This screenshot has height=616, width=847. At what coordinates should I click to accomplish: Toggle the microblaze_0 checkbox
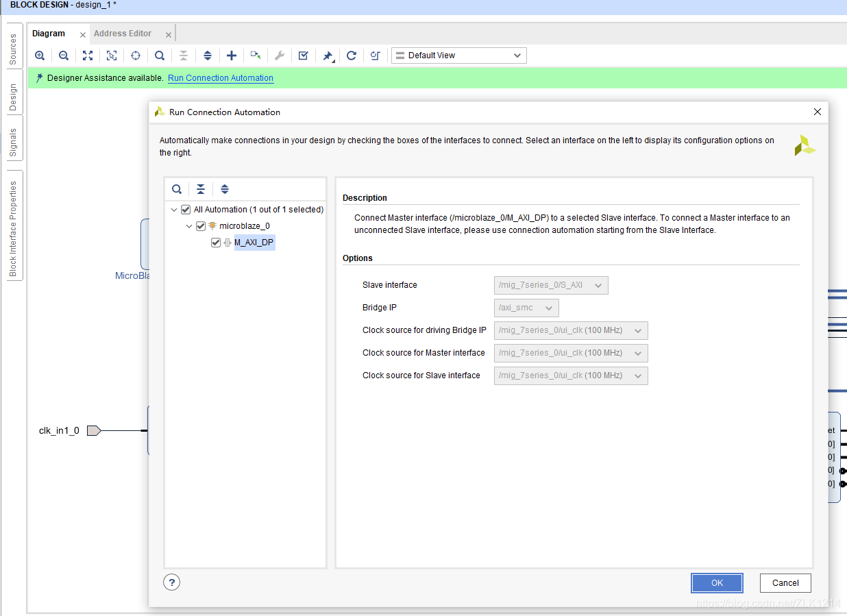201,226
